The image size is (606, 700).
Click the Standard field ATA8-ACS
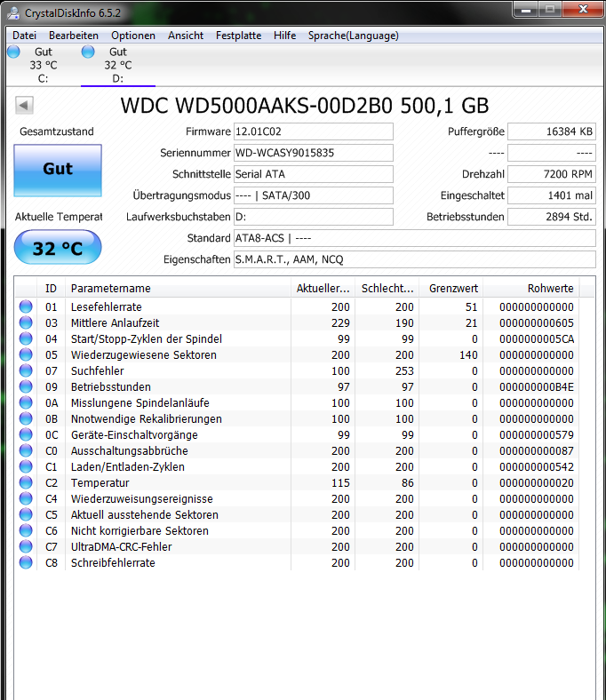click(415, 238)
